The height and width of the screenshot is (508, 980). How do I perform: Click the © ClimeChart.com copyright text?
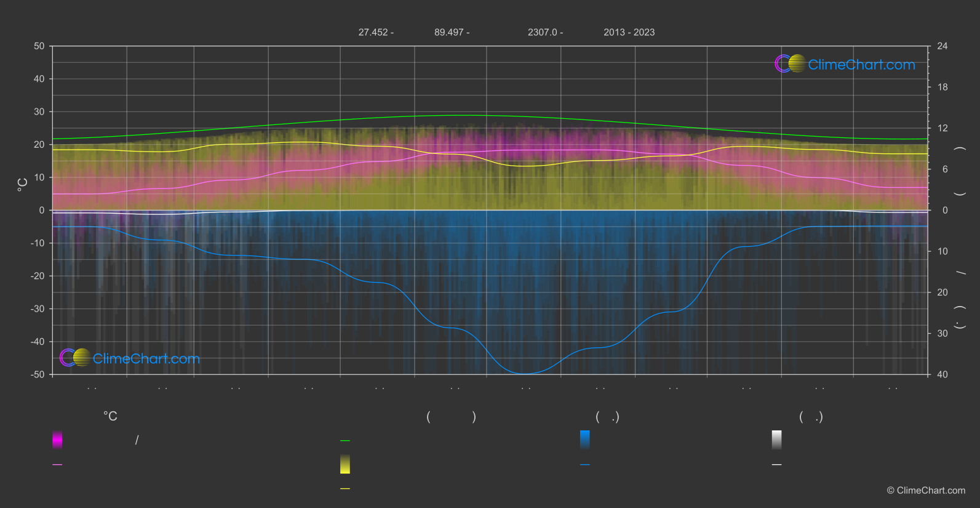[x=926, y=491]
